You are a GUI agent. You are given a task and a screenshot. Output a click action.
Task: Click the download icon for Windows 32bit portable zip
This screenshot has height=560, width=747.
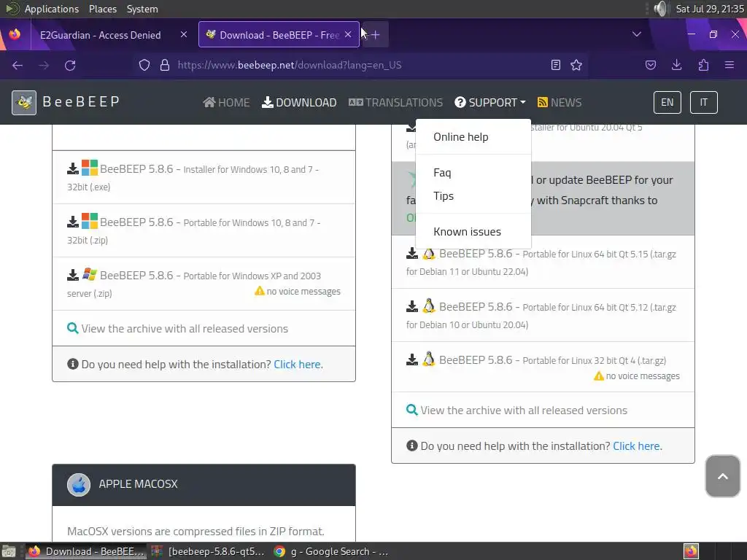(73, 222)
